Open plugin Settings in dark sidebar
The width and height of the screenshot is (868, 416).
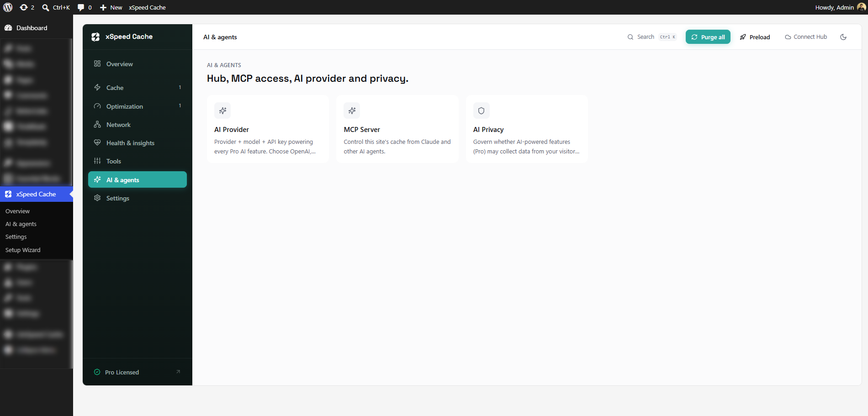(138, 198)
